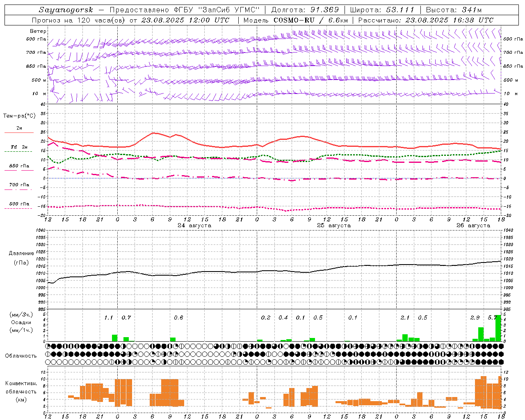Select the forecast start text Прогноз на 120 часа(ов)
Viewport: 525px width, 420px height.
79,20
